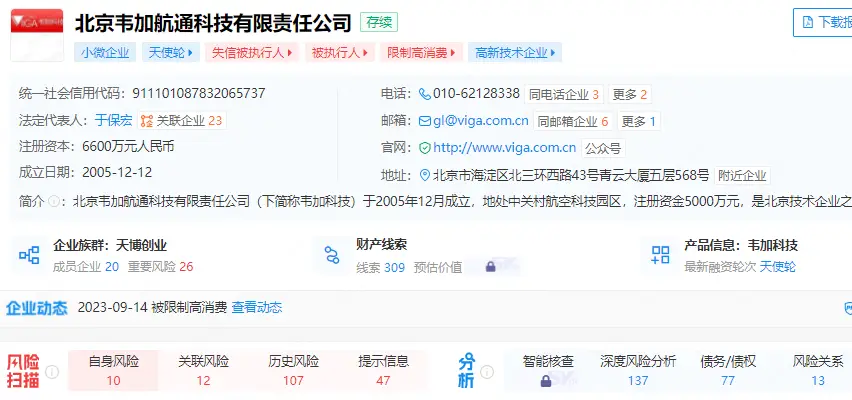Select the 历史风险 107 tab
Viewport: 852px width, 400px height.
(293, 371)
